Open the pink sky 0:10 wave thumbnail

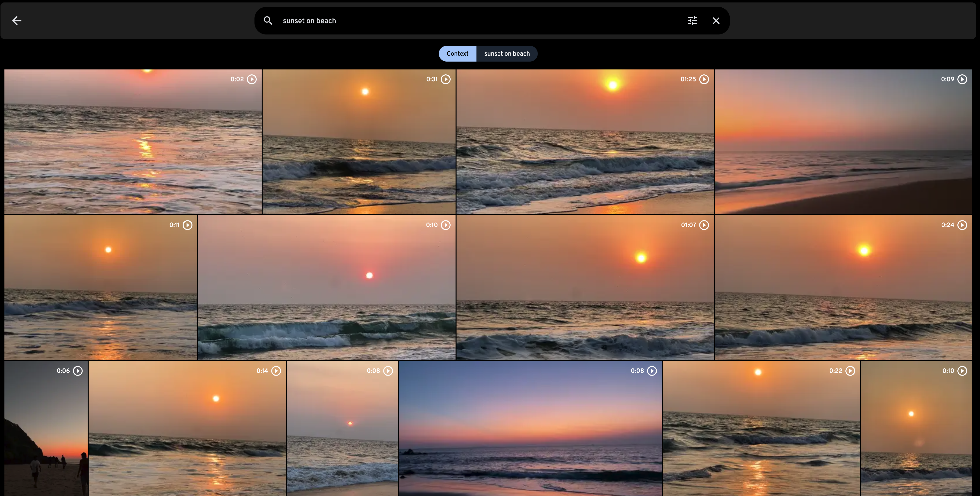[327, 288]
